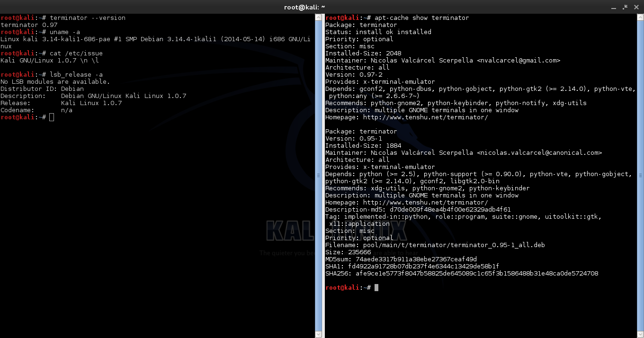The height and width of the screenshot is (338, 644).
Task: Click the 'terminator --version' command line
Action: 63,18
